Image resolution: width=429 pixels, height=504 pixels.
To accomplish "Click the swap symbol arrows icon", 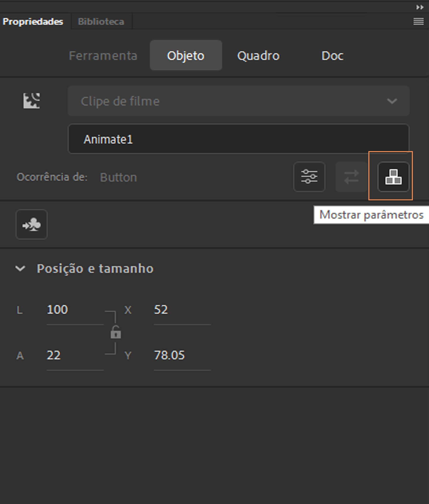I will (x=351, y=177).
